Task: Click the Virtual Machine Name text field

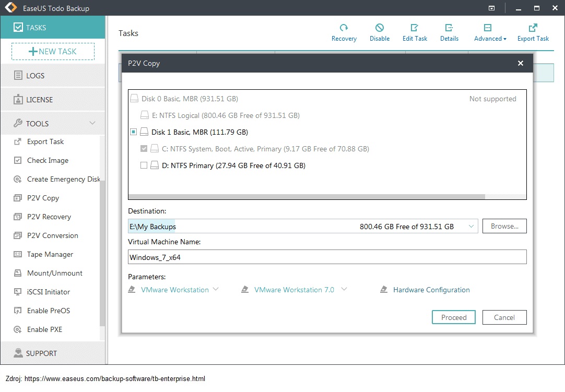Action: pyautogui.click(x=327, y=257)
